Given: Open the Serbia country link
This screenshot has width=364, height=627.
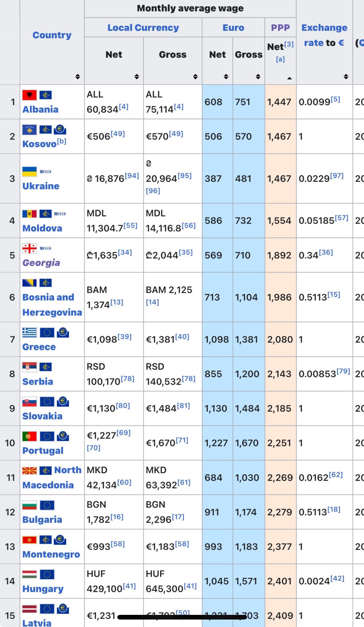Looking at the screenshot, I should coord(38,381).
